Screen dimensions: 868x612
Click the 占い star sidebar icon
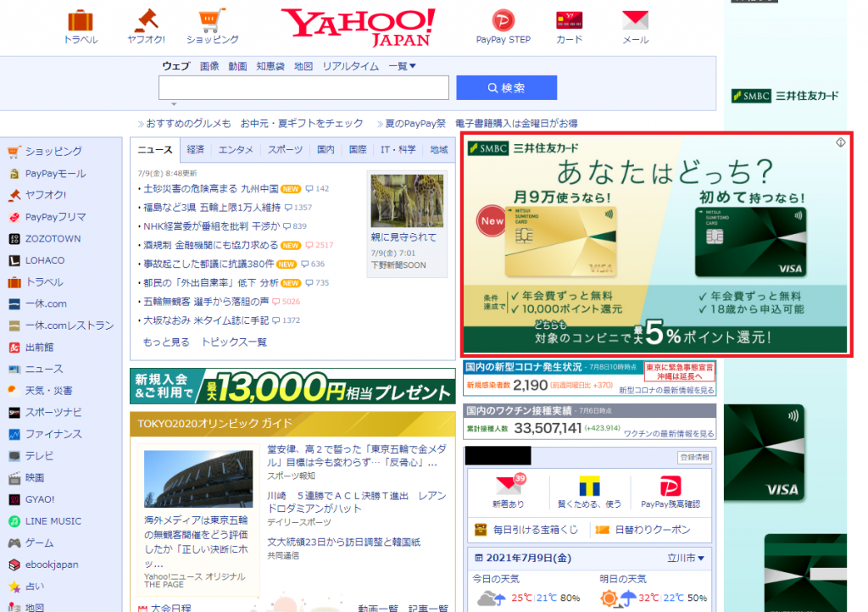tap(14, 587)
